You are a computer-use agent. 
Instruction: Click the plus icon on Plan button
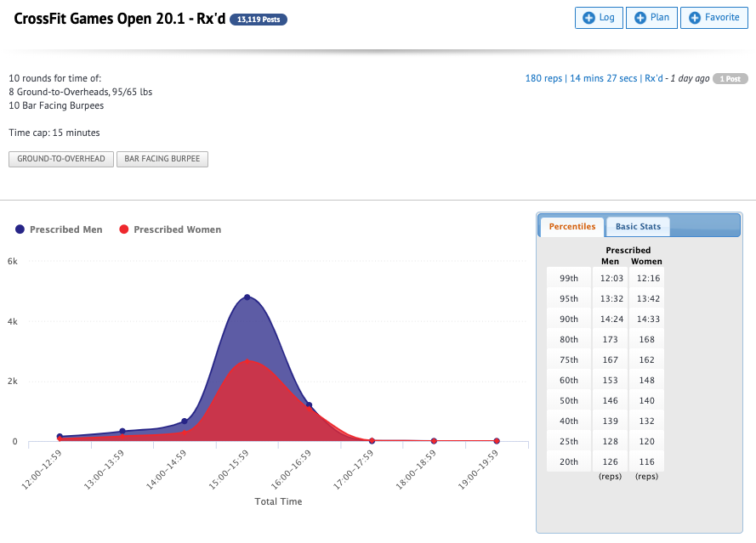[639, 18]
